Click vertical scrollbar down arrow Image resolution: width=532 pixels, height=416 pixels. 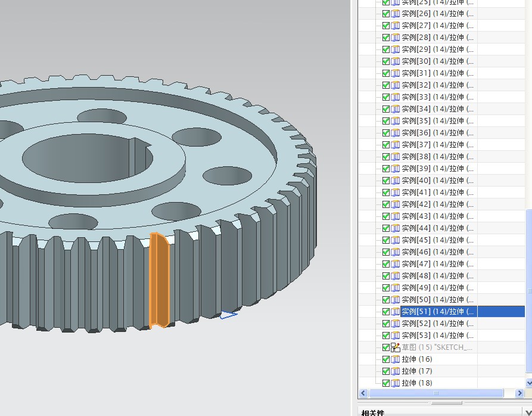(x=529, y=383)
